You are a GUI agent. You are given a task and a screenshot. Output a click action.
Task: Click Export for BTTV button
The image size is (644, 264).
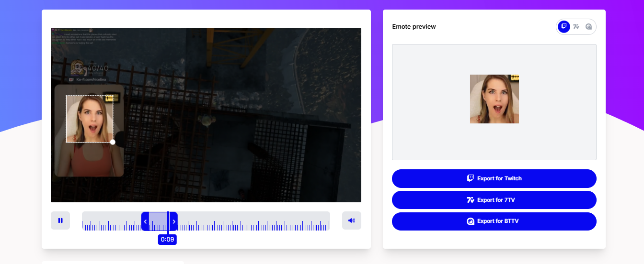pos(494,221)
